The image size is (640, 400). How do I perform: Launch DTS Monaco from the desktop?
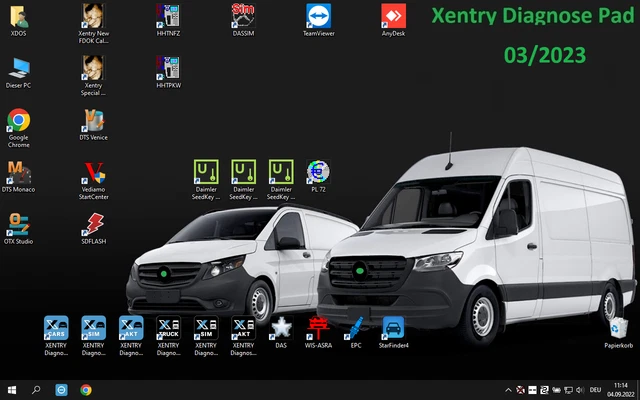[18, 176]
